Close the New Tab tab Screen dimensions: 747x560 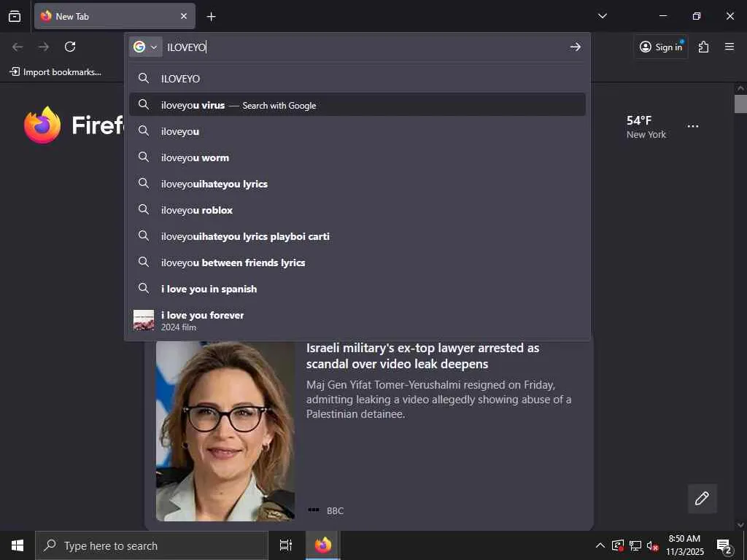183,16
